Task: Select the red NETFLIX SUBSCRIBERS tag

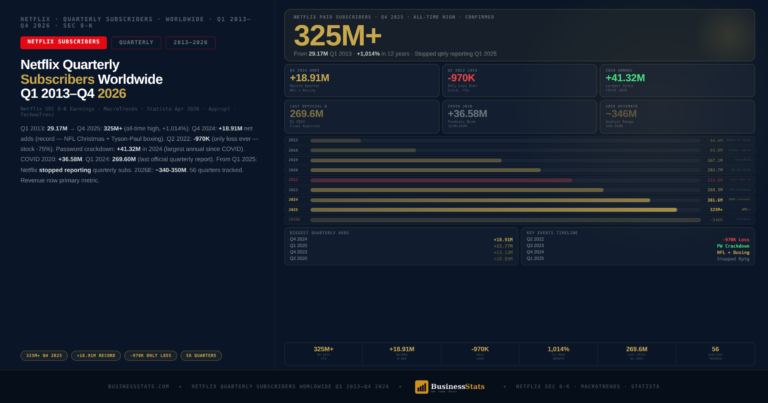Action: pyautogui.click(x=63, y=42)
